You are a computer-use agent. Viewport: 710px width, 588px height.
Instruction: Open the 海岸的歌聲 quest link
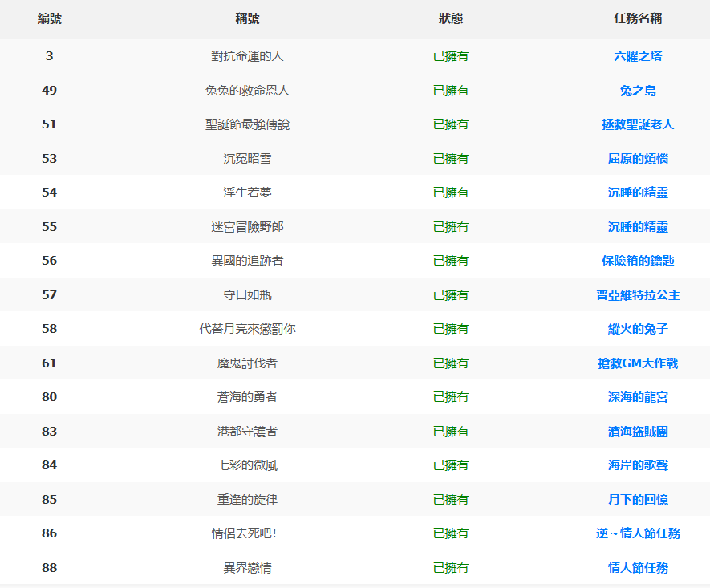[x=638, y=465]
